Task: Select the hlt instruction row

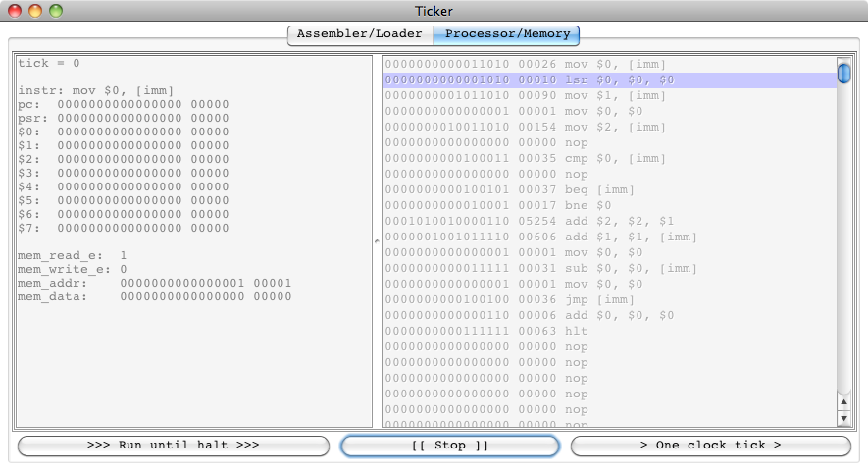Action: (x=608, y=331)
